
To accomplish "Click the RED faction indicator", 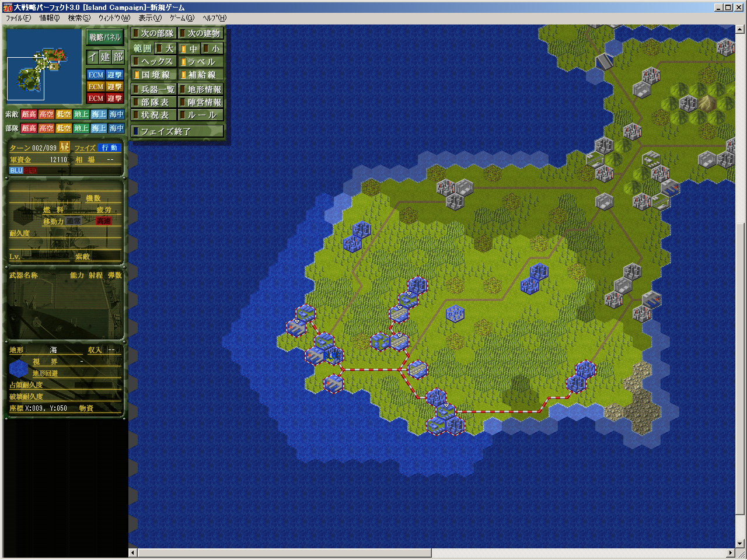I will click(30, 170).
